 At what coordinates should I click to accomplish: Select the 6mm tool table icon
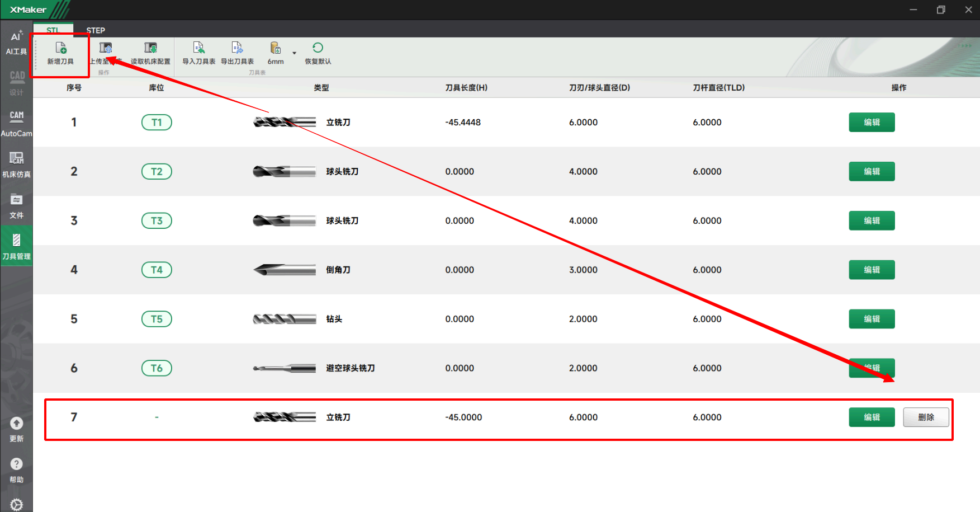pos(276,48)
